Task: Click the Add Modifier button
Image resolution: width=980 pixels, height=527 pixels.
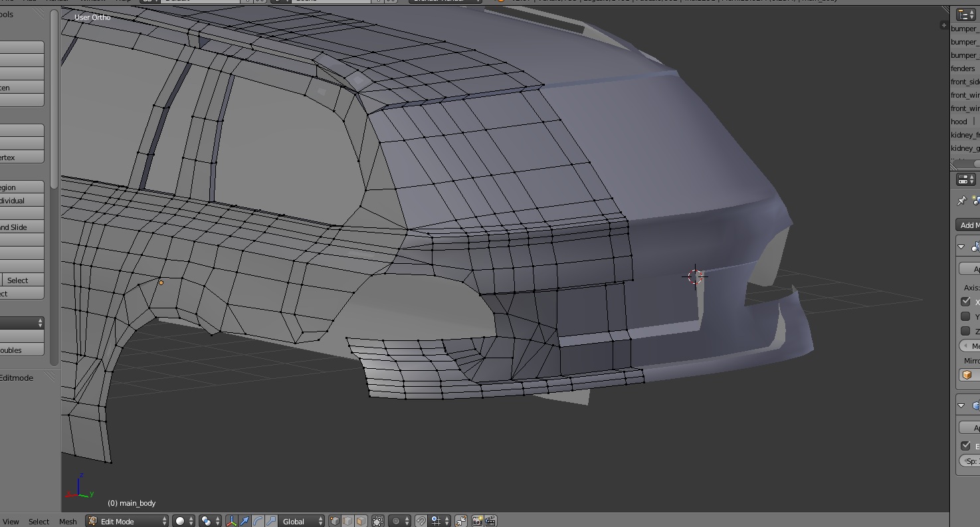Action: pos(968,225)
